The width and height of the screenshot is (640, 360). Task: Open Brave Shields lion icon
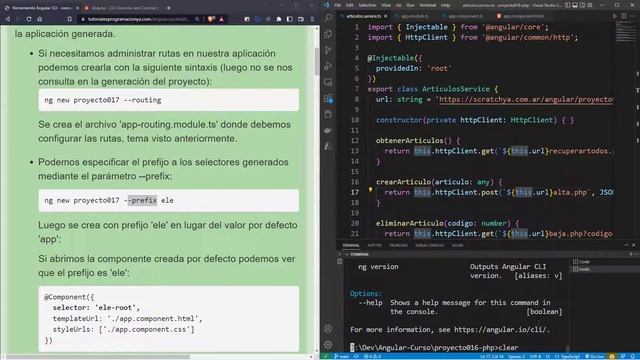[211, 19]
